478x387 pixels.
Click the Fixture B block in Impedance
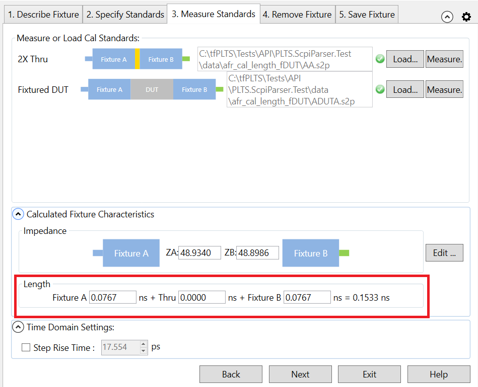click(x=311, y=253)
